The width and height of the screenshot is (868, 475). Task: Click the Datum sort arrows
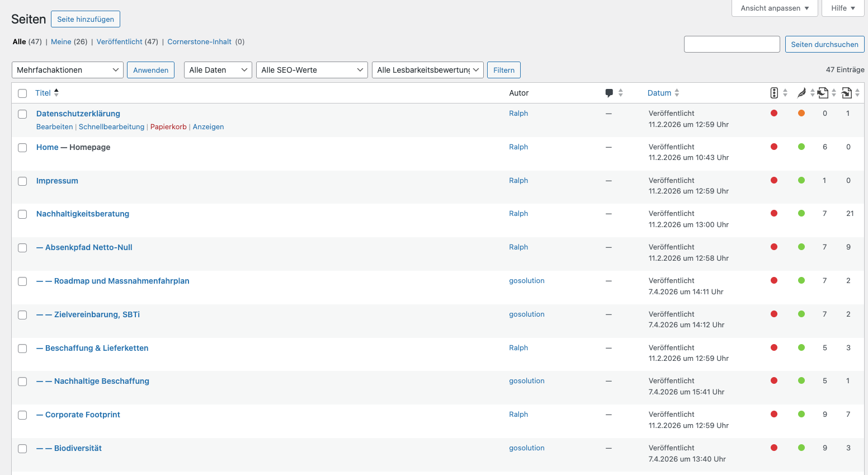pos(677,93)
